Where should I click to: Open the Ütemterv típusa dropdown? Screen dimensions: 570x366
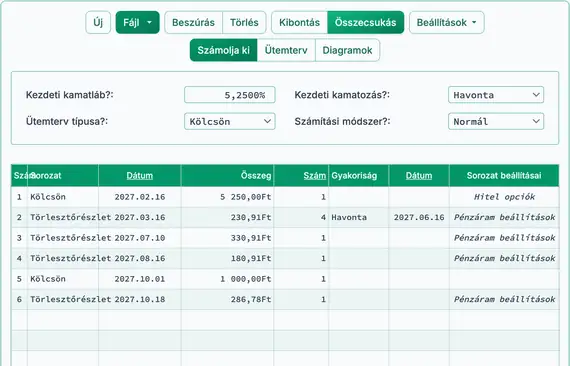230,121
